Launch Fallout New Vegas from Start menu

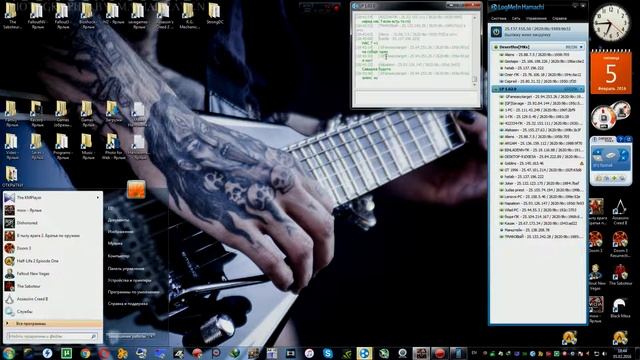tap(53, 273)
